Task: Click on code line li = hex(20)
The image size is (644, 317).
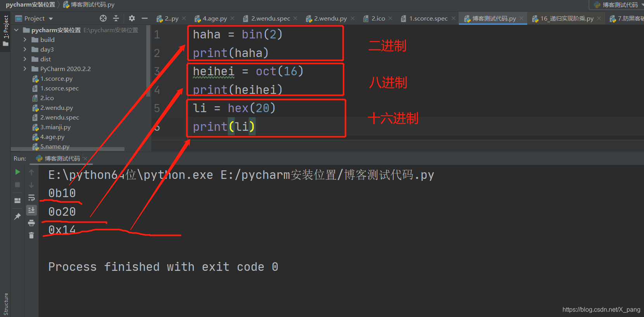Action: point(234,108)
